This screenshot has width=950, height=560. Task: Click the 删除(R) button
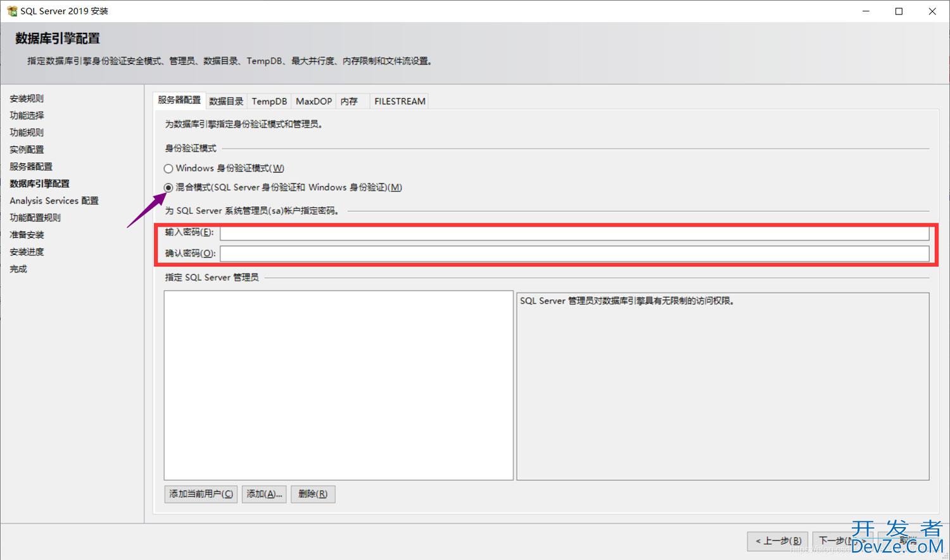(313, 494)
